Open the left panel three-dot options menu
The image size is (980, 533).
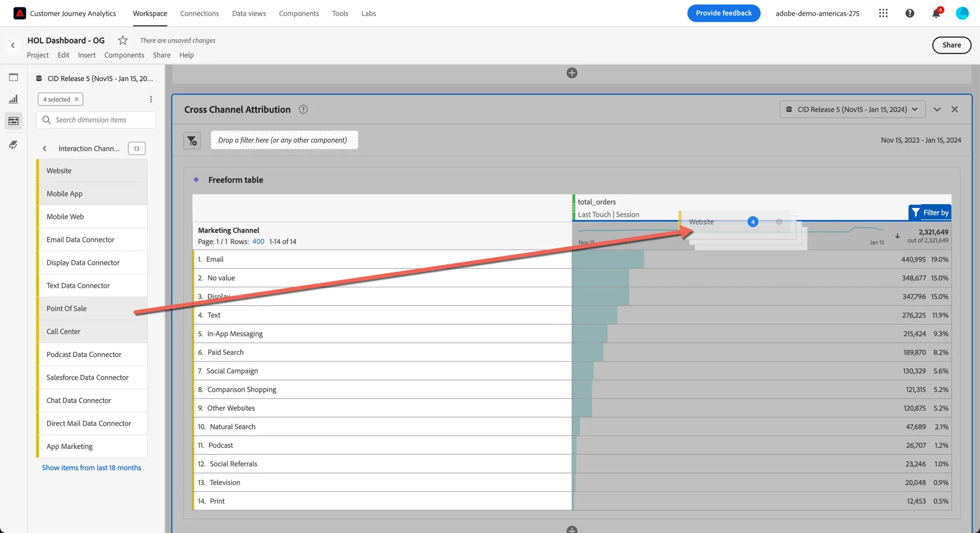tap(151, 99)
